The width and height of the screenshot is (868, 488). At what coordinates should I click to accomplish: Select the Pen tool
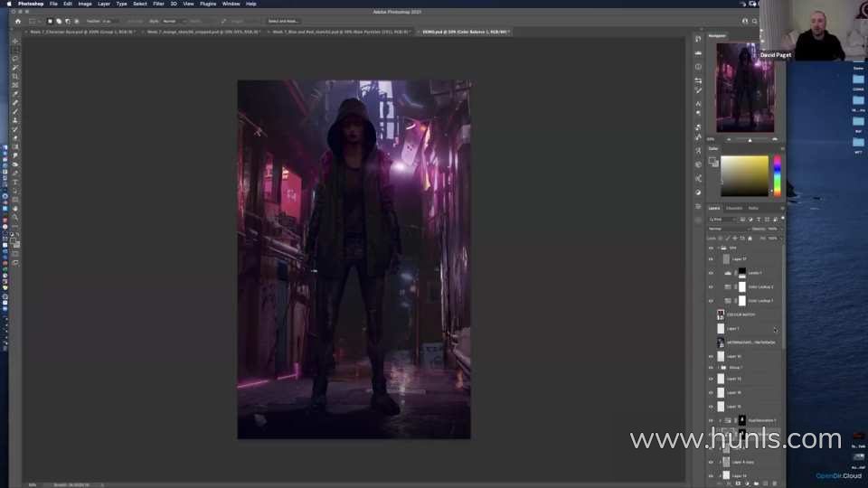pyautogui.click(x=15, y=174)
